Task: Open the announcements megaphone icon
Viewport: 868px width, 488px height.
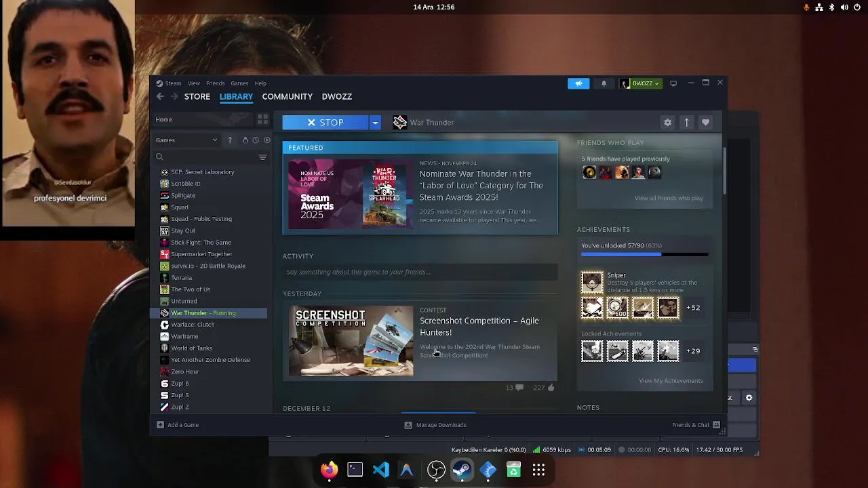Action: click(578, 83)
